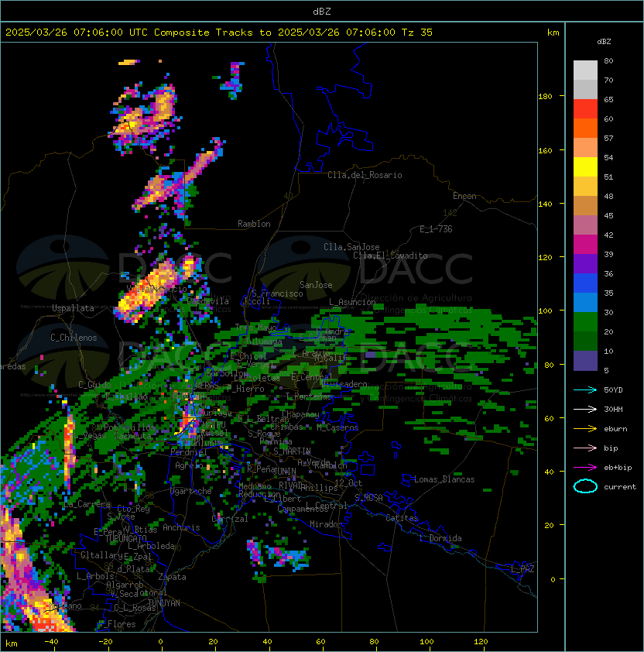
Task: Select the light gray top swatch of scale
Action: pos(585,70)
